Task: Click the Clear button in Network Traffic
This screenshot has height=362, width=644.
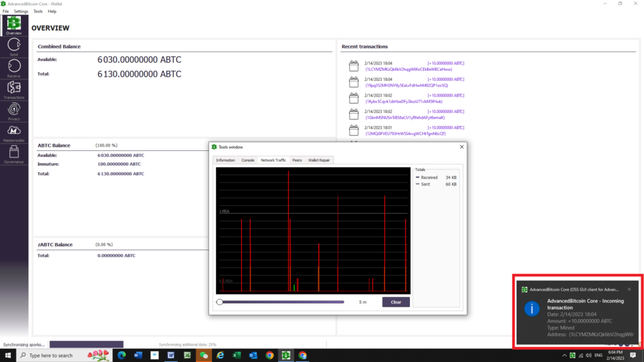Action: [396, 302]
